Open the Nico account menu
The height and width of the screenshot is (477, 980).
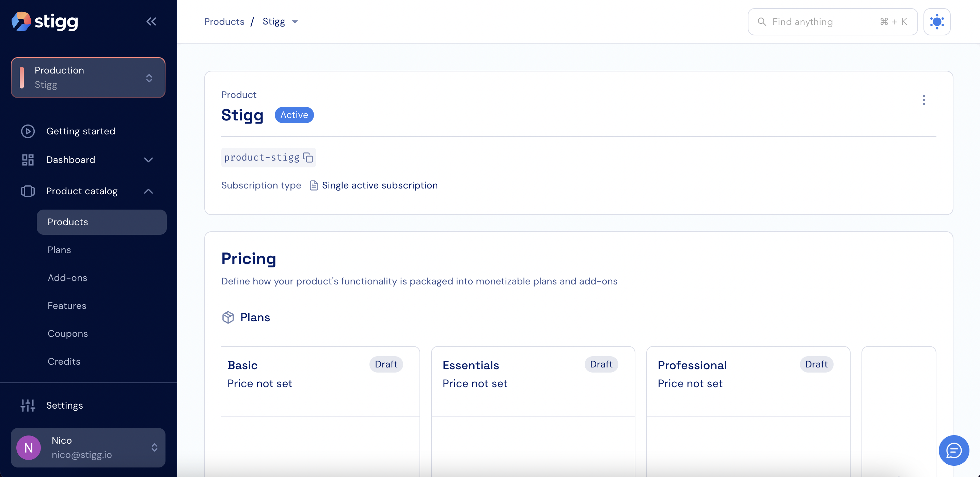pyautogui.click(x=88, y=447)
